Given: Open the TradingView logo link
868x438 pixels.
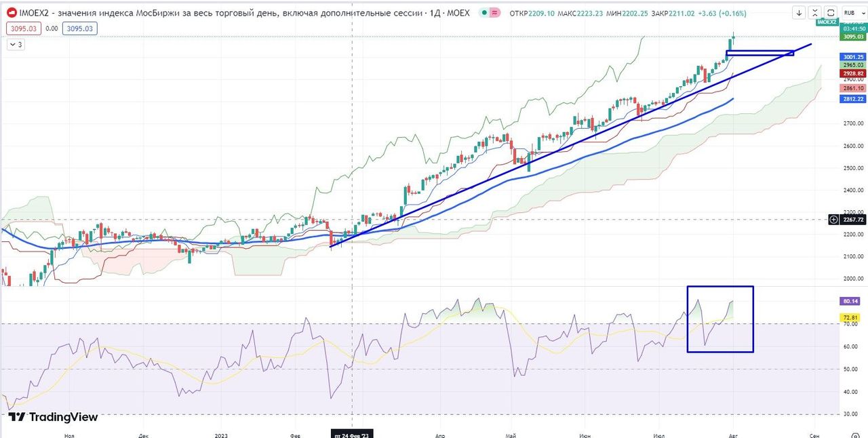Looking at the screenshot, I should (53, 417).
